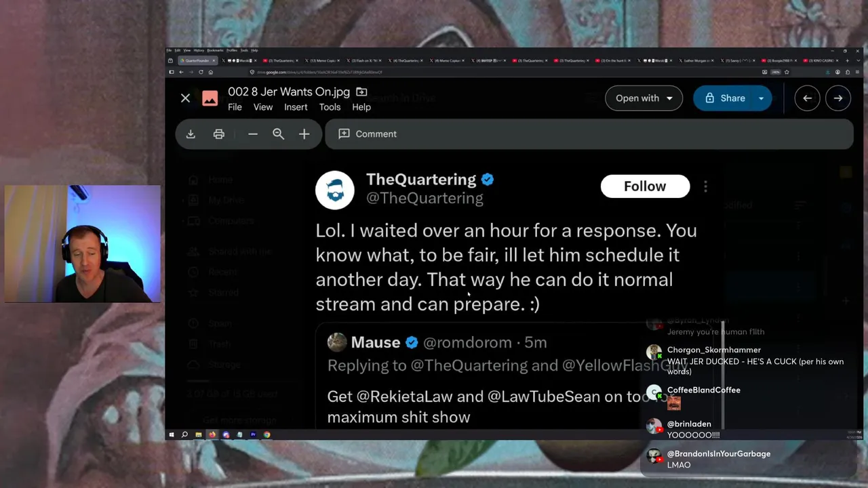
Task: Go to the next file arrow
Action: click(x=838, y=98)
